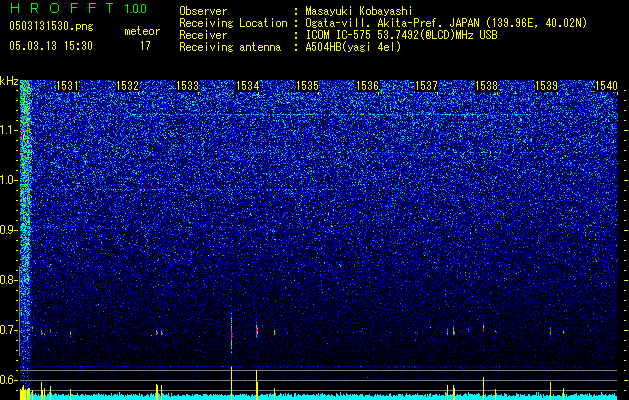The height and width of the screenshot is (400, 629).
Task: Click the Observer field label
Action: [x=203, y=11]
